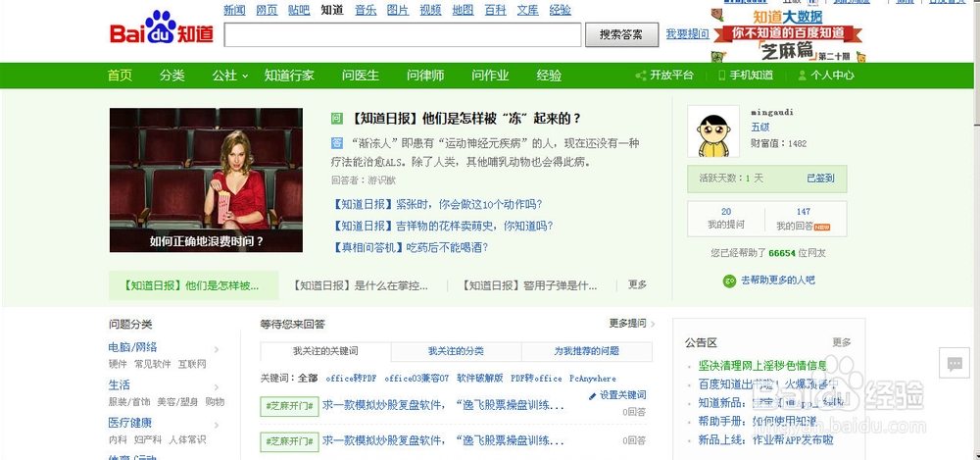The height and width of the screenshot is (460, 980).
Task: Select carousel item 警用子弹是什...
Action: (x=530, y=285)
